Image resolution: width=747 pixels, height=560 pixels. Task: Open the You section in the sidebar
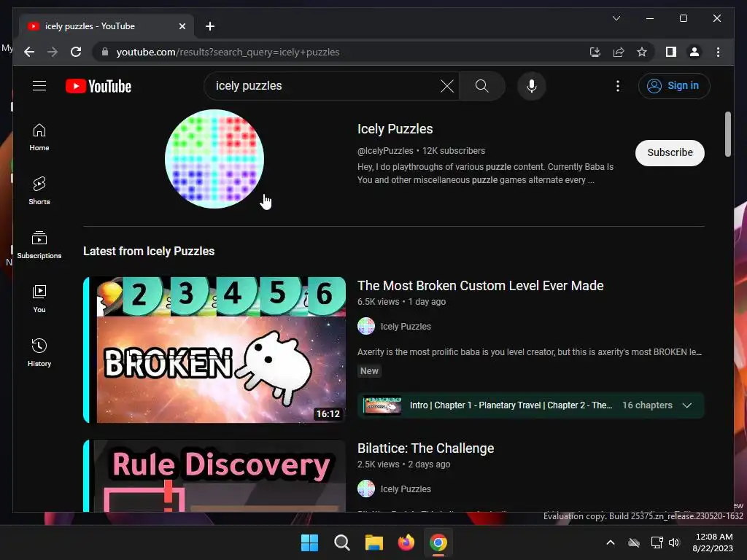(x=39, y=298)
